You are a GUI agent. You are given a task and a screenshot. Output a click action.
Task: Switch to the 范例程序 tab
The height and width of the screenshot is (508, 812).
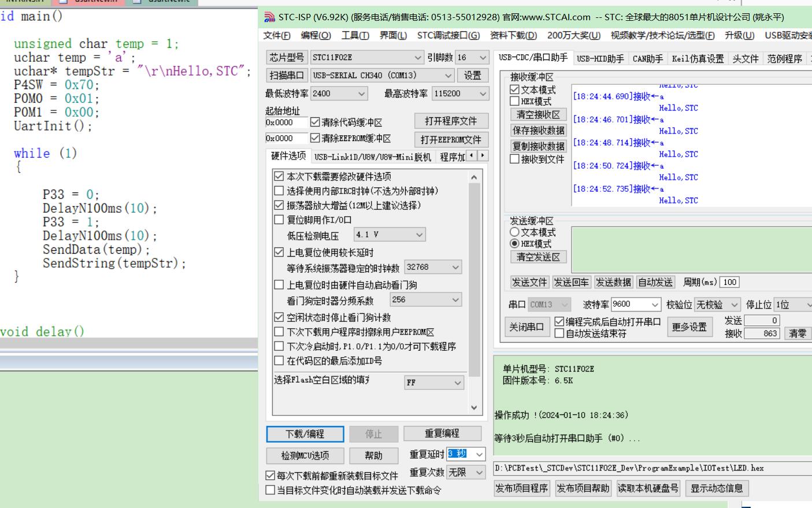[x=785, y=58]
